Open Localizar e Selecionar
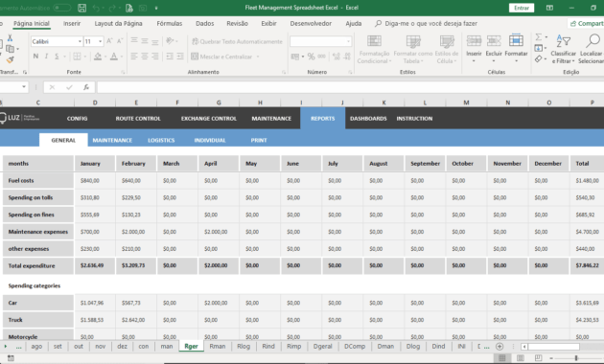The height and width of the screenshot is (364, 604). point(591,49)
